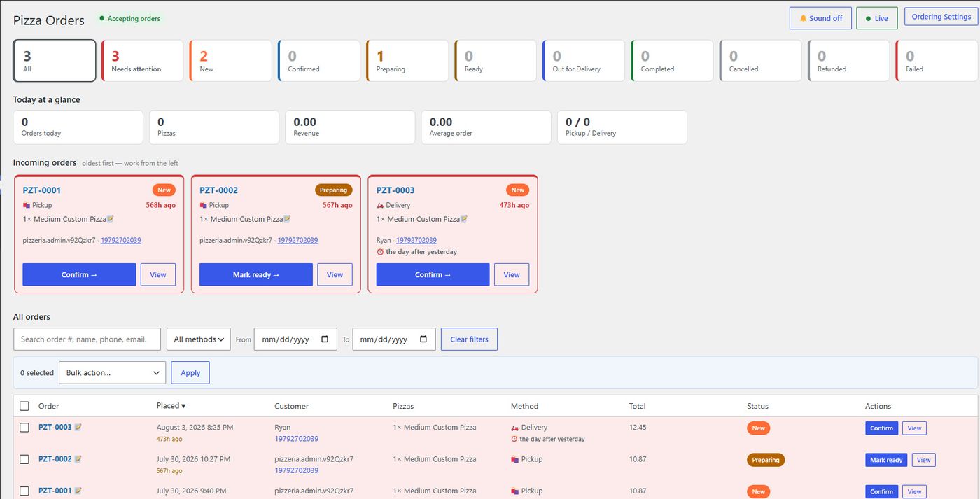This screenshot has height=499, width=980.
Task: Click Ryan's phone number in the table
Action: click(296, 439)
